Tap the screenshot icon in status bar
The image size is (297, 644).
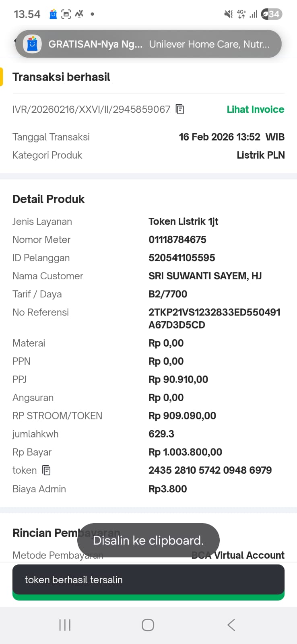pos(66,14)
